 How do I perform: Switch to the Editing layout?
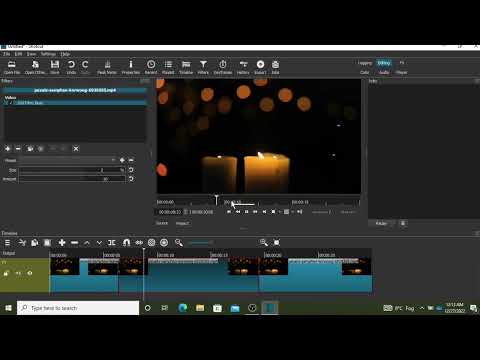384,63
